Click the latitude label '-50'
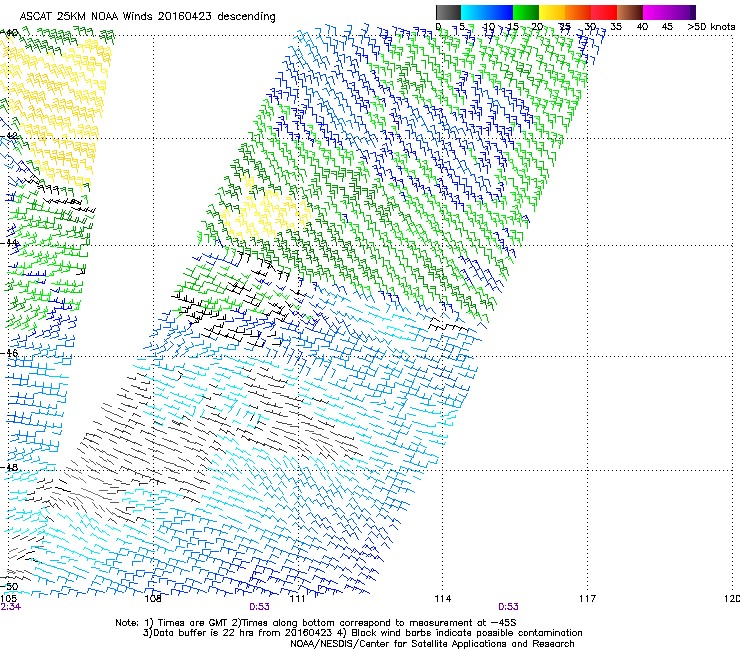The height and width of the screenshot is (650, 740). 9,586
